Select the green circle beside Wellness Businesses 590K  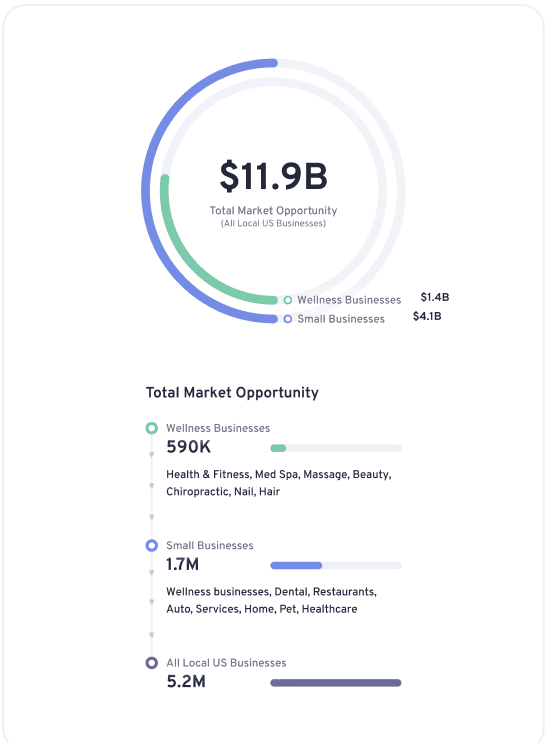(152, 428)
